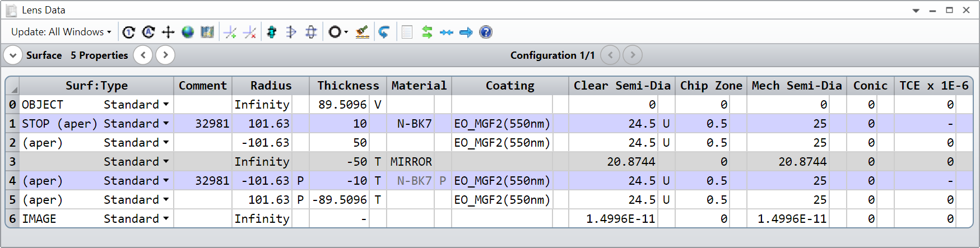Select the thickness cell -89.5096 in row 5
Screen dimensions: 980x248
point(340,200)
